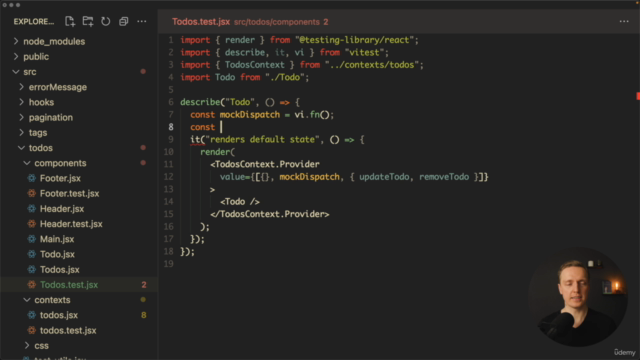Expand the css folder
The height and width of the screenshot is (360, 640).
point(27,346)
